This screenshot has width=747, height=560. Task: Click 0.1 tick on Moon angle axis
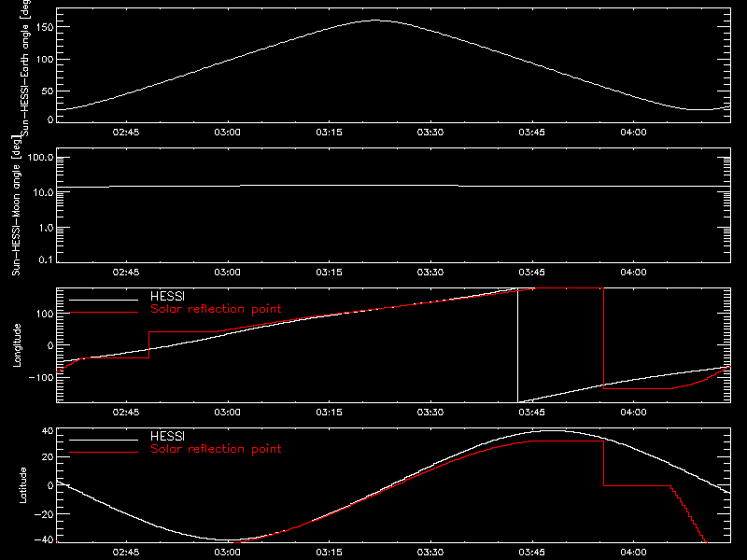[46, 260]
